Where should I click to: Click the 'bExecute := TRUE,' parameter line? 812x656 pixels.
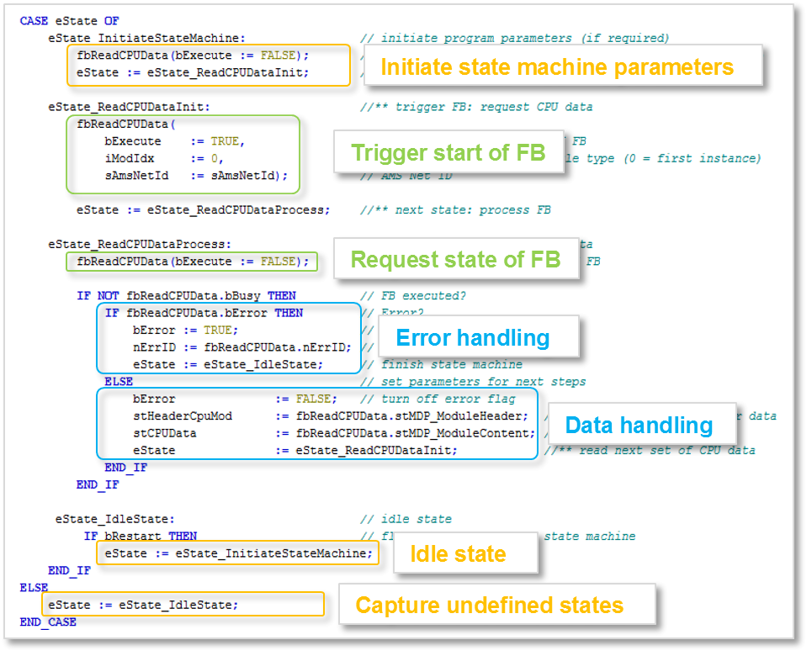(174, 141)
